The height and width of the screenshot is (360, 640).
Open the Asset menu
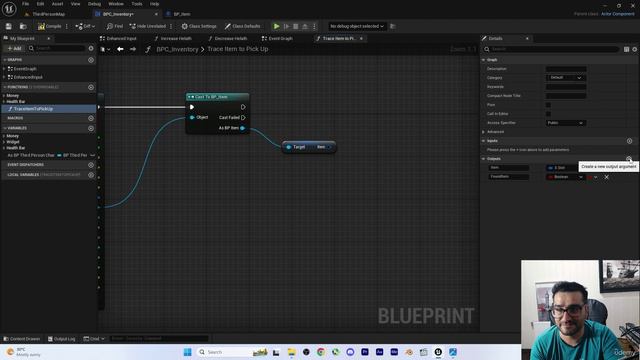[x=57, y=4]
